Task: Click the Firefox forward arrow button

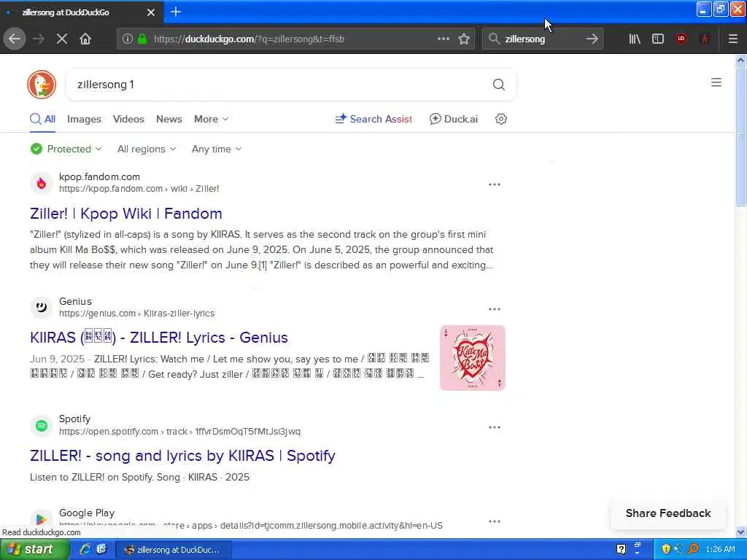Action: pos(39,39)
